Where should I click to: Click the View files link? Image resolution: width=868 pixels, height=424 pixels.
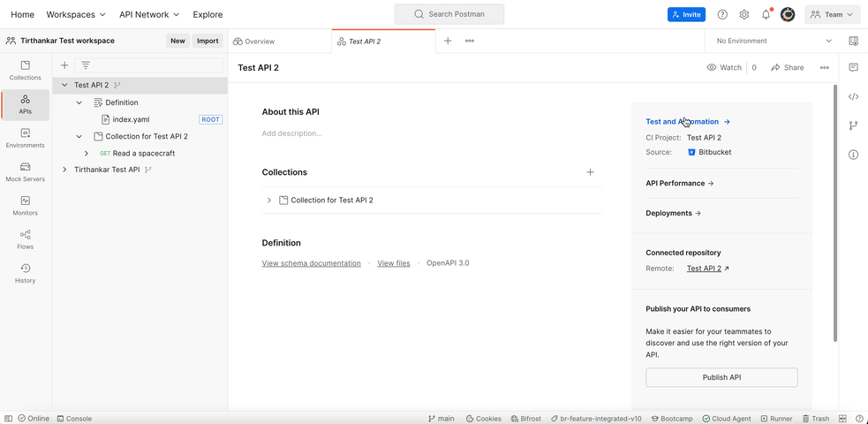(x=394, y=263)
